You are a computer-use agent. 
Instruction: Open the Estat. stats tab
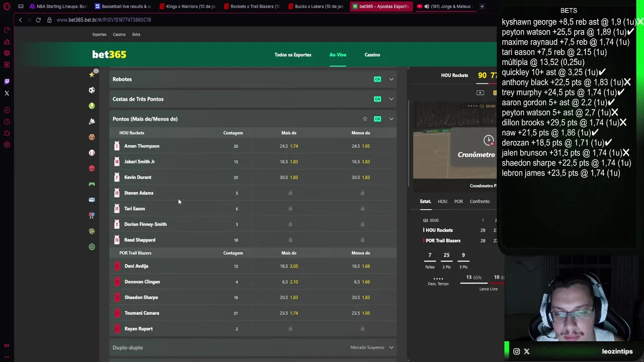[x=426, y=201]
